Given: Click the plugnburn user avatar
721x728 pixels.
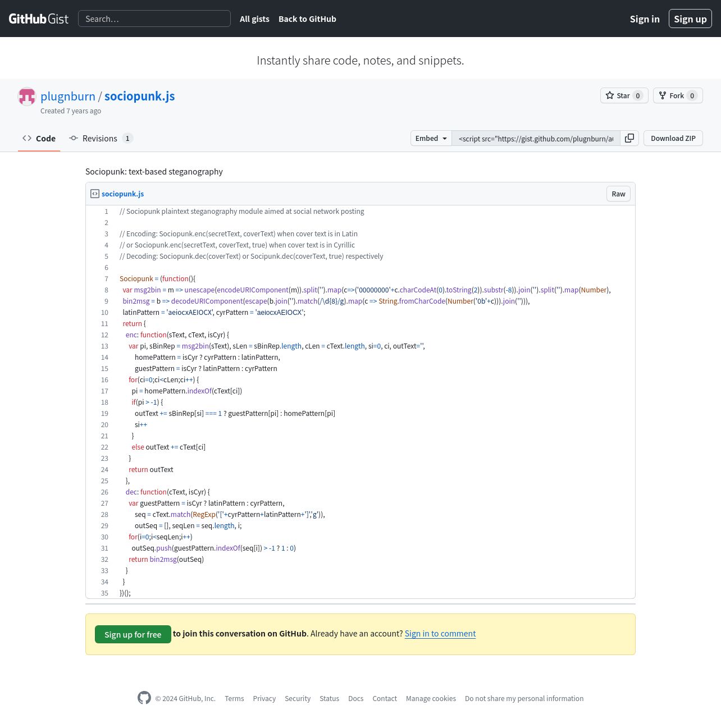Looking at the screenshot, I should coord(27,97).
